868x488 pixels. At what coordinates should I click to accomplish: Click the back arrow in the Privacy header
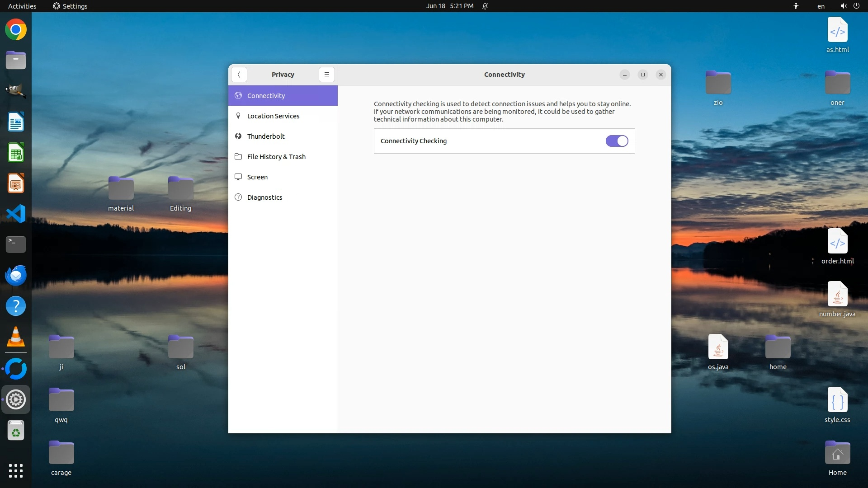tap(239, 75)
